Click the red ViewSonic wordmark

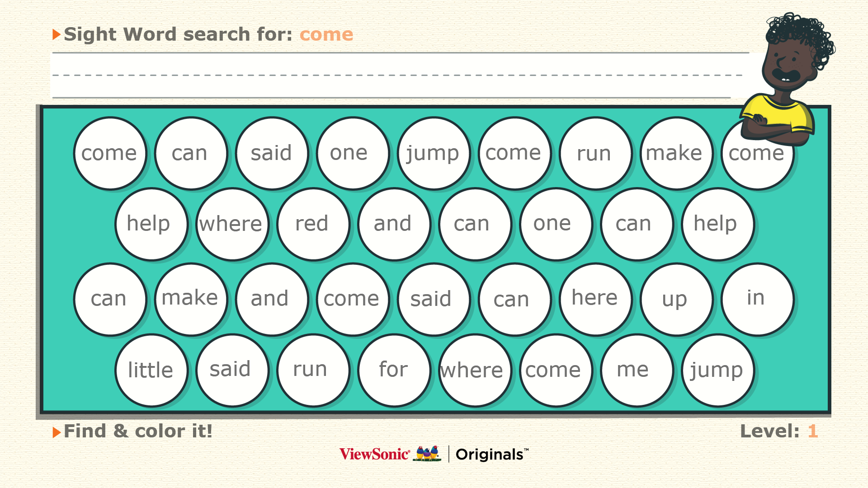[374, 454]
